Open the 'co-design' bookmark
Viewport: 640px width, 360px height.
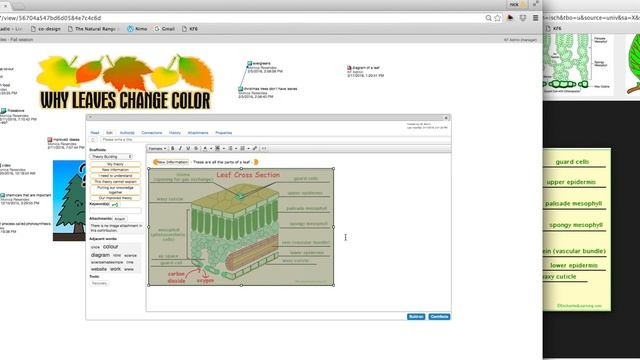[46, 29]
